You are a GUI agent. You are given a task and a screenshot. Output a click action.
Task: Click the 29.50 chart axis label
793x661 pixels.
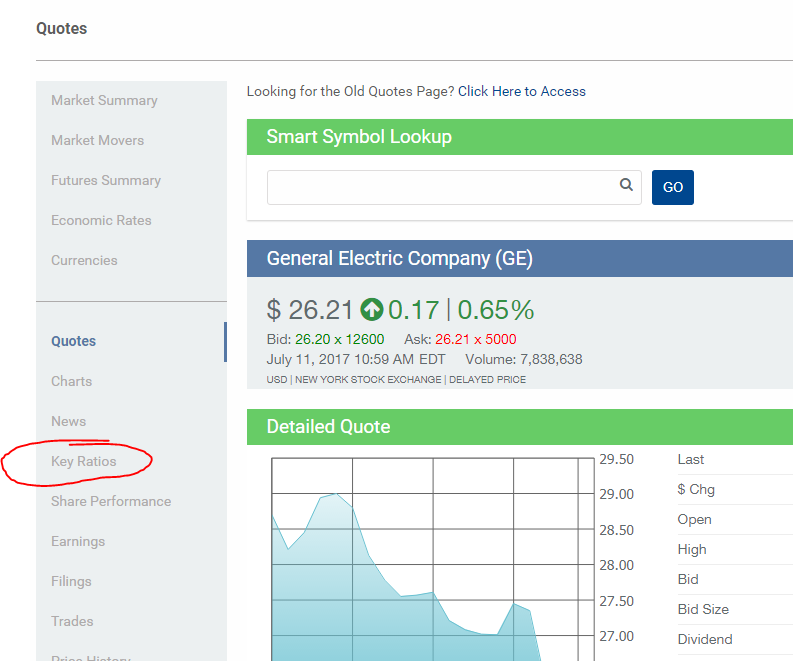(x=616, y=459)
